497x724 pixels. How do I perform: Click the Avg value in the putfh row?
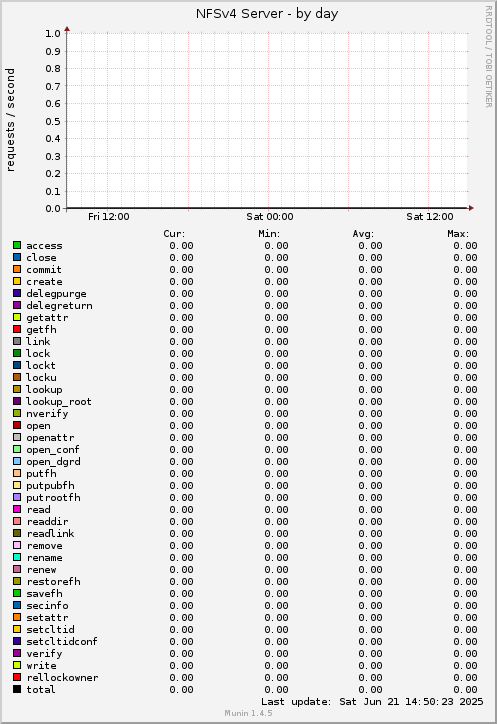[370, 474]
